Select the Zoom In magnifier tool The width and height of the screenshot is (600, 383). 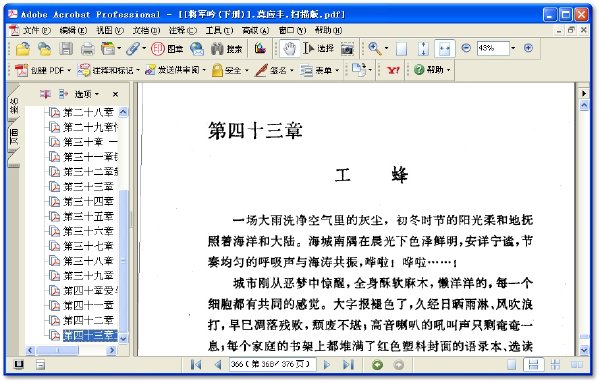point(375,48)
